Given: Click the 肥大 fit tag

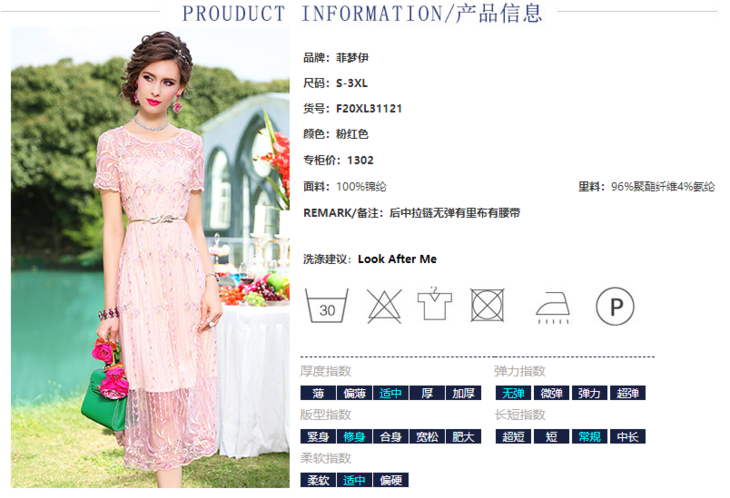Looking at the screenshot, I should click(463, 437).
